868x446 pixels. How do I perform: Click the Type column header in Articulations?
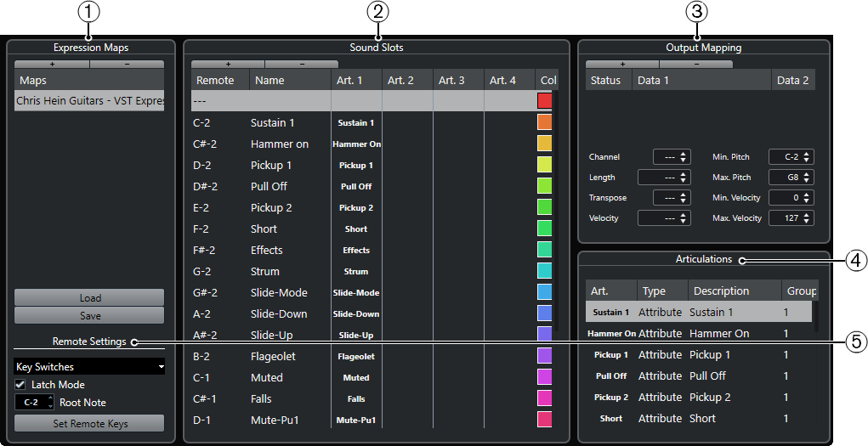(662, 291)
